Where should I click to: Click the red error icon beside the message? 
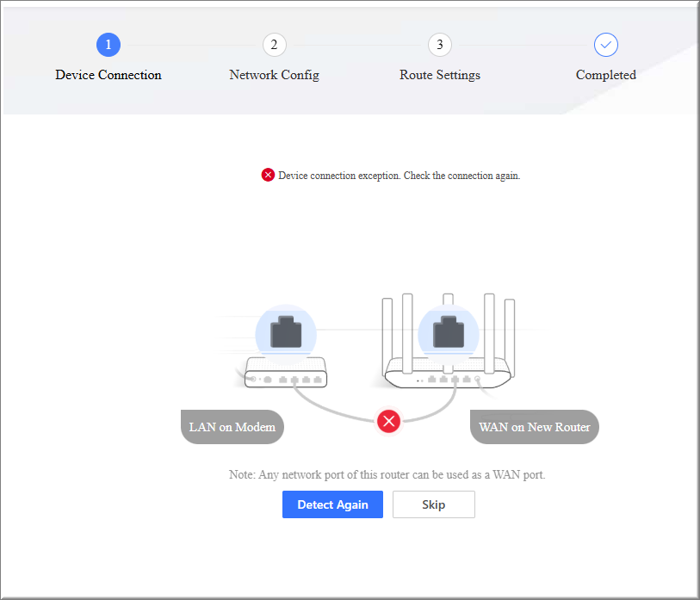coord(268,176)
